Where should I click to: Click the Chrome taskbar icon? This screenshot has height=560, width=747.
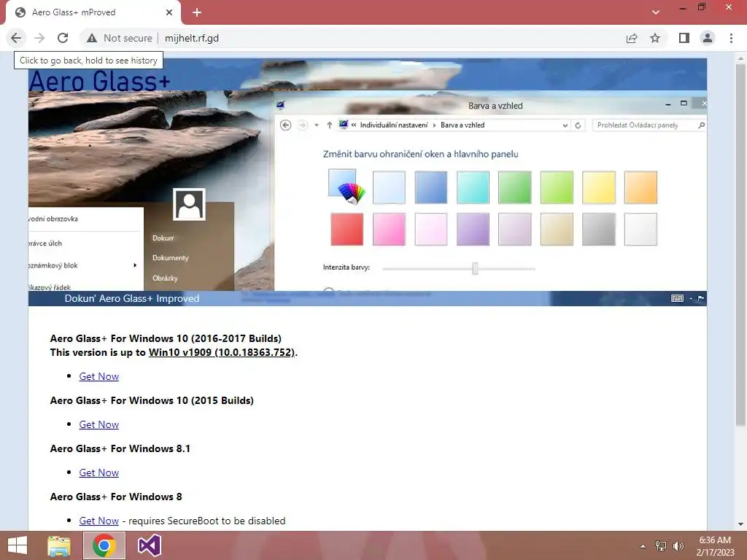click(104, 545)
